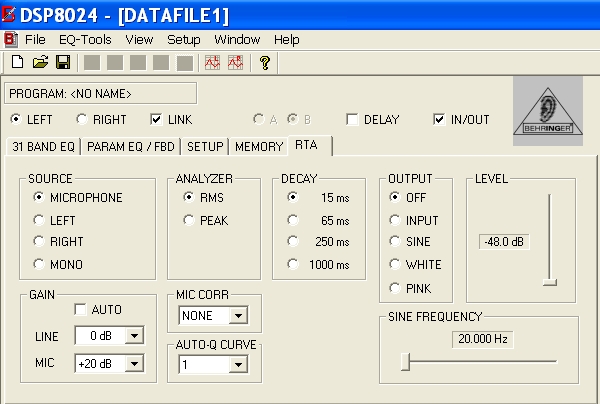600x404 pixels.
Task: Switch to the MEMORY tab
Action: [x=259, y=147]
